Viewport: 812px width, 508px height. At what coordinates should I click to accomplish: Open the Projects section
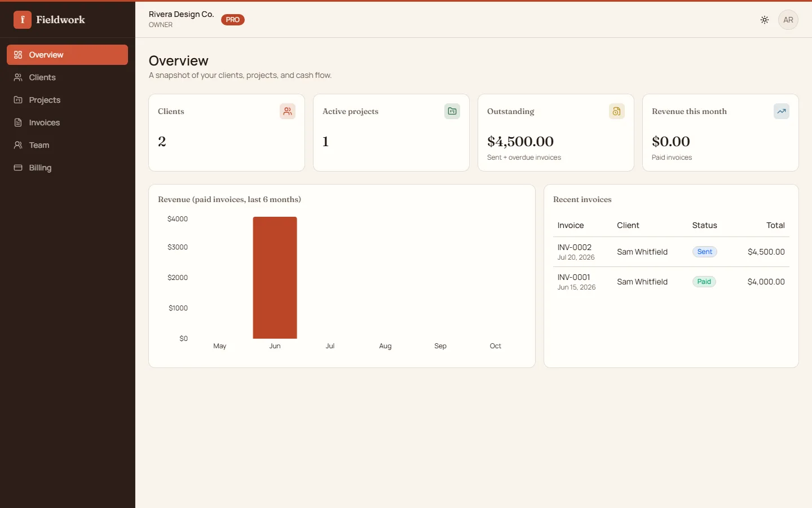[67, 100]
